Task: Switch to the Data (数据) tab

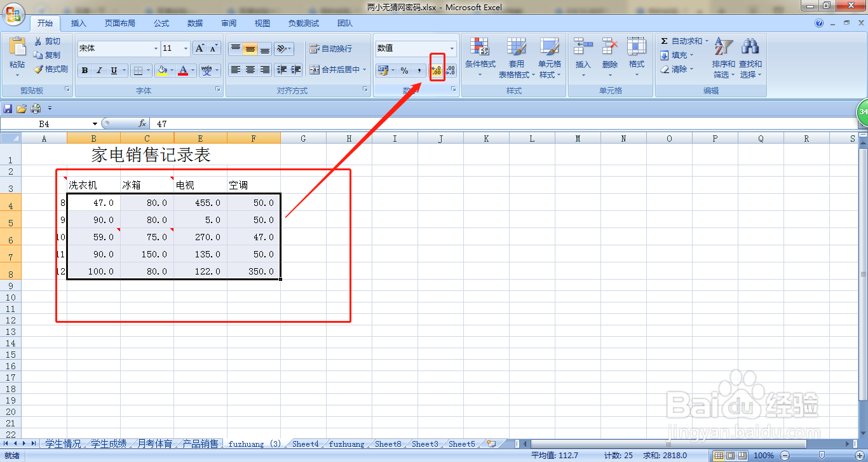Action: tap(195, 24)
